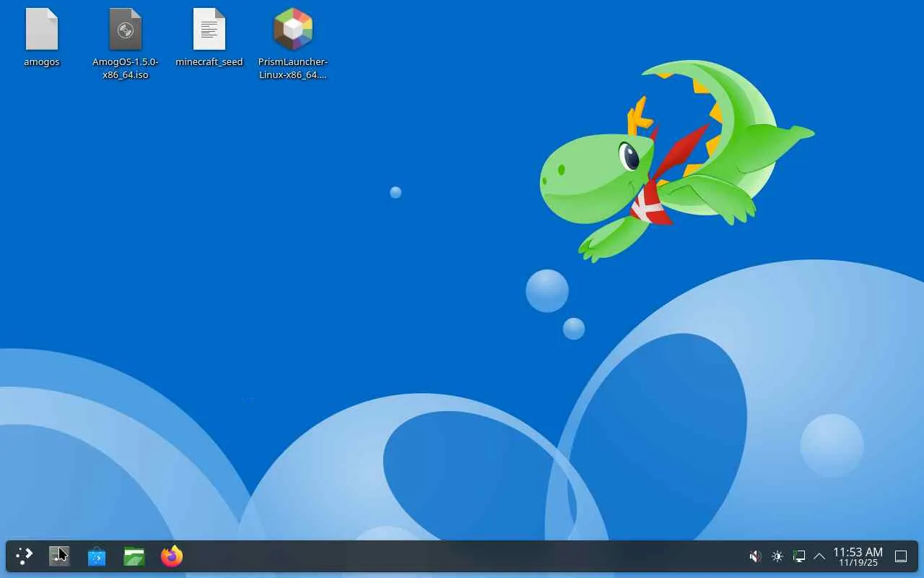Screen dimensions: 924x578
Task: Launch Firefox from the panel
Action: [x=172, y=556]
